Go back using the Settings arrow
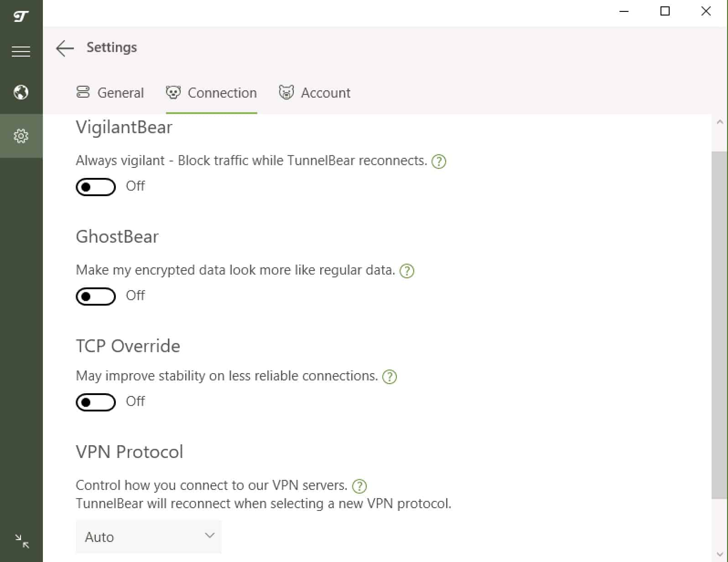 pos(65,48)
